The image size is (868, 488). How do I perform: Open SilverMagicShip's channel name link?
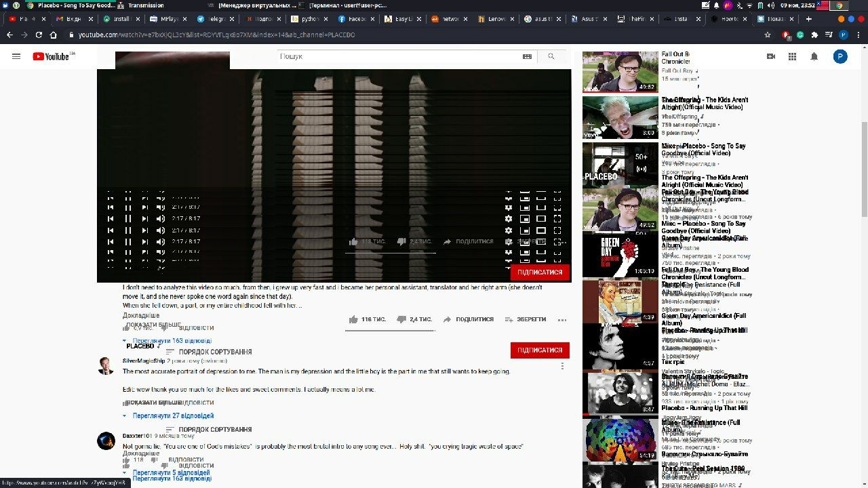pos(144,361)
